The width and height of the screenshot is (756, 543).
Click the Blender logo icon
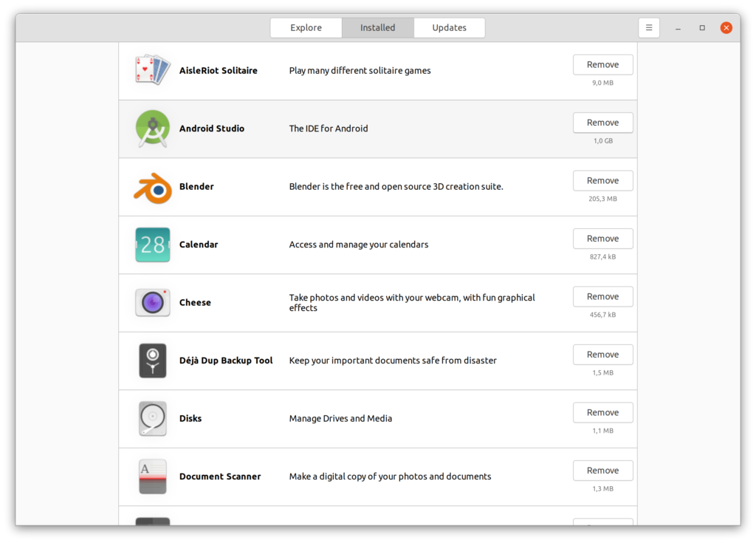[x=153, y=188]
